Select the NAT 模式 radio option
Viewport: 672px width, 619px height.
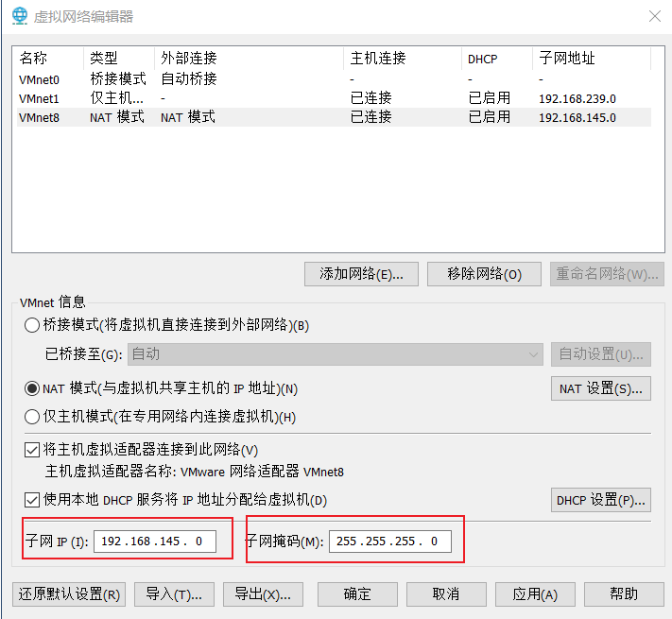(32, 388)
